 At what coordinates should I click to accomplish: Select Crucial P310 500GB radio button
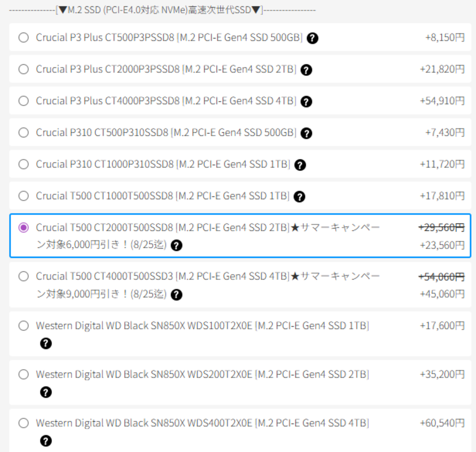[x=23, y=133]
